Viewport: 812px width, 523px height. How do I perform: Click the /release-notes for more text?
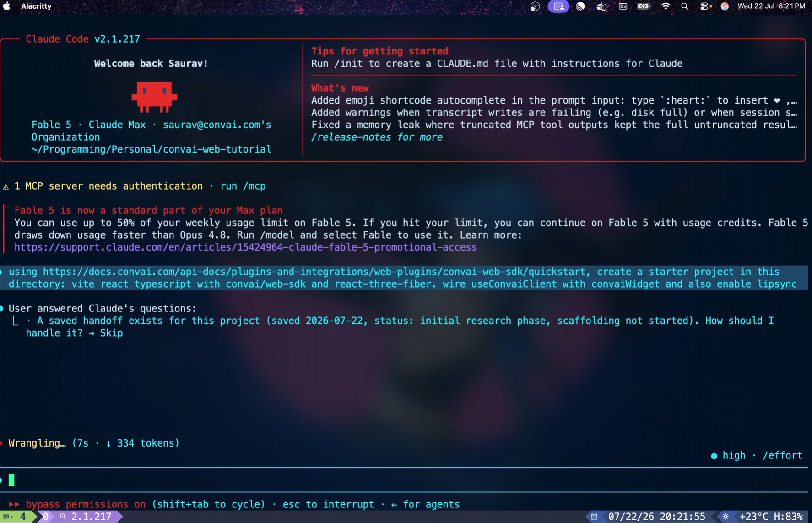coord(377,137)
